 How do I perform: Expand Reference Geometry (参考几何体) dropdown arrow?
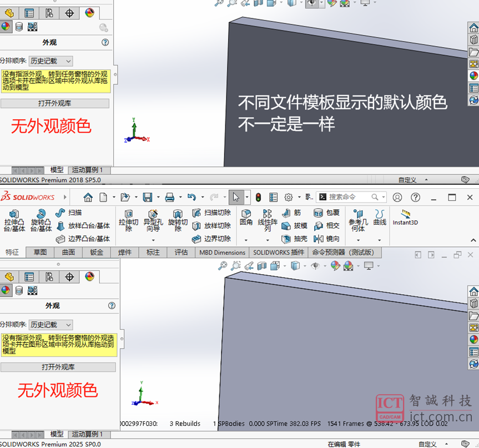click(x=358, y=240)
